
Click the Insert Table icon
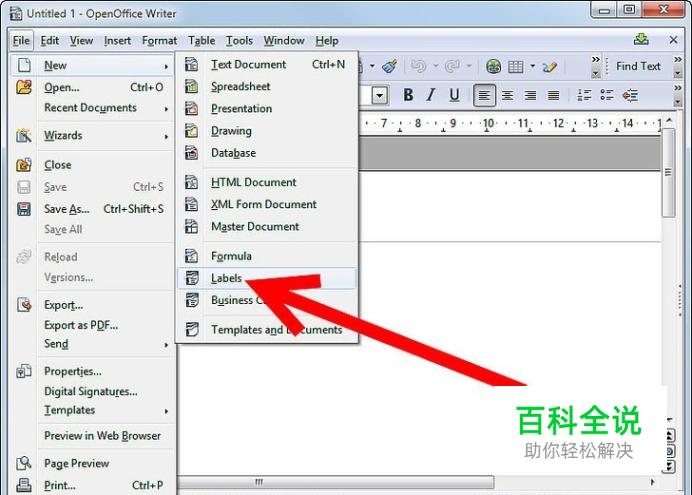tap(515, 67)
